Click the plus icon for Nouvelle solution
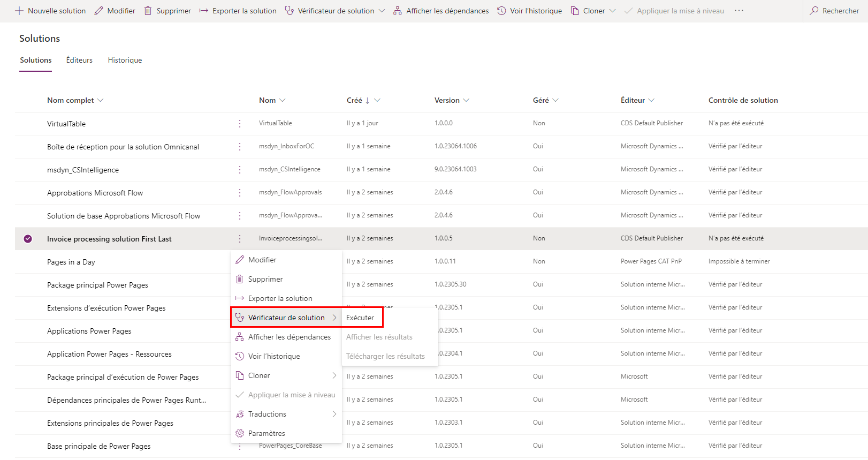 pos(19,11)
